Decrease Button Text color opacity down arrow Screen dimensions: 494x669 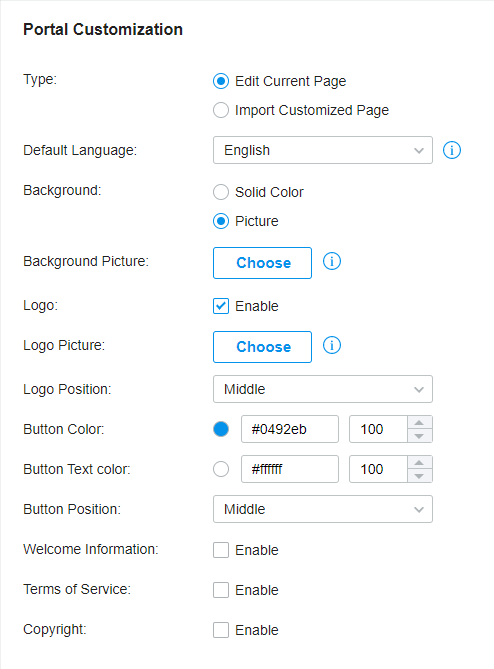click(x=419, y=476)
